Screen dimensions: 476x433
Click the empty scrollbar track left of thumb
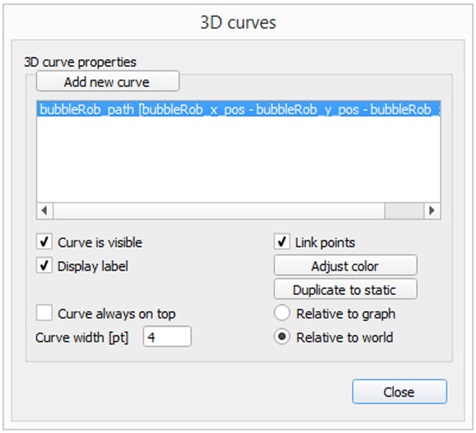point(219,211)
